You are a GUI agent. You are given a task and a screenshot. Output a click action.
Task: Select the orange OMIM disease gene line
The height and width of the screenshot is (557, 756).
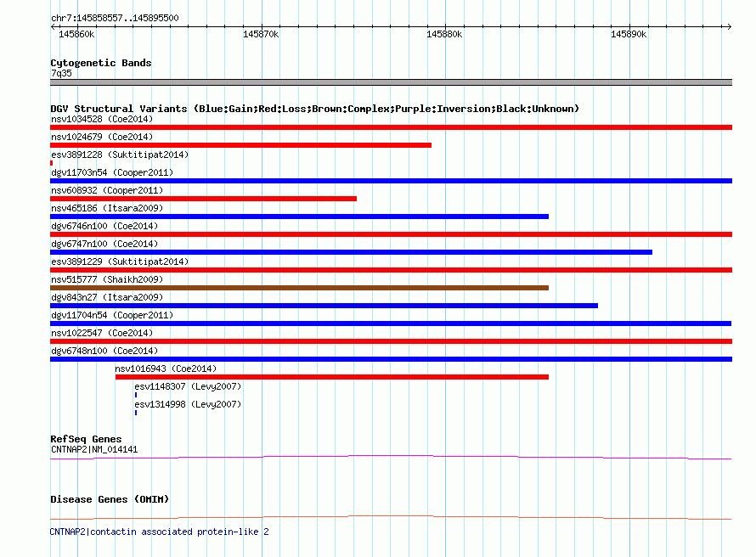point(391,517)
